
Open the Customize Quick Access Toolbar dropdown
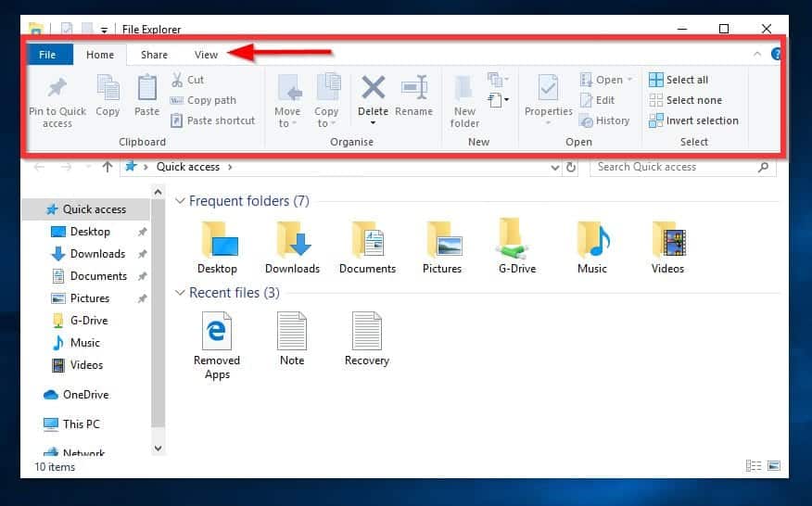click(104, 30)
